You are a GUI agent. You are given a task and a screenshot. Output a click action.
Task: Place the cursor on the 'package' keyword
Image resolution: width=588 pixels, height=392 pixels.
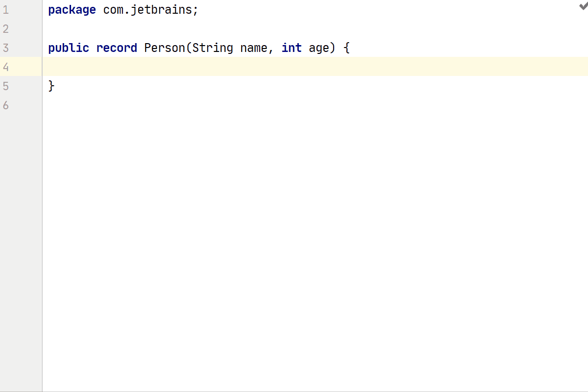click(x=72, y=10)
